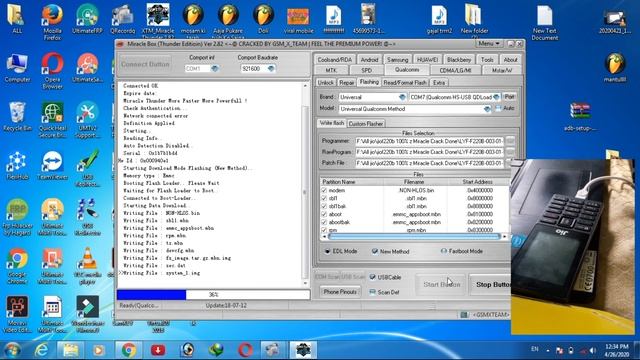Open the FlexiHub desktop shortcut
This screenshot has height=360, width=640.
(17, 165)
